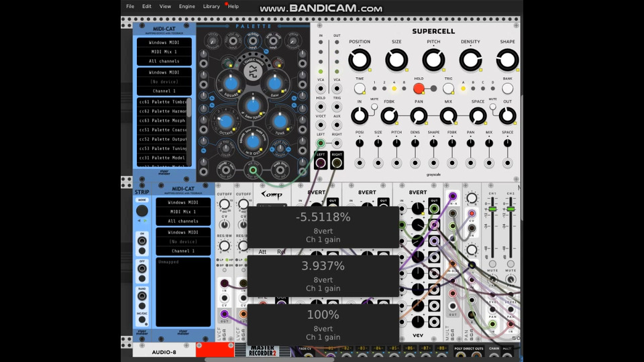Open the Edit menu
This screenshot has height=362, width=644.
[x=147, y=6]
